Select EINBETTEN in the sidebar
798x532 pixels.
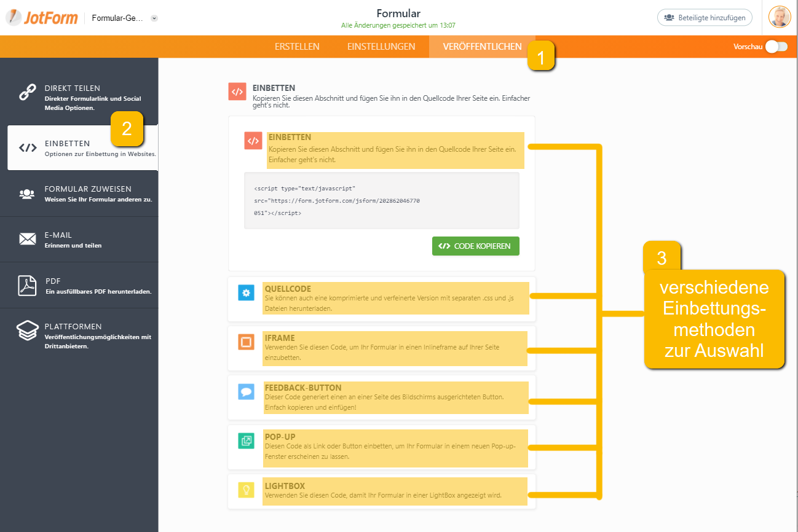(82, 148)
